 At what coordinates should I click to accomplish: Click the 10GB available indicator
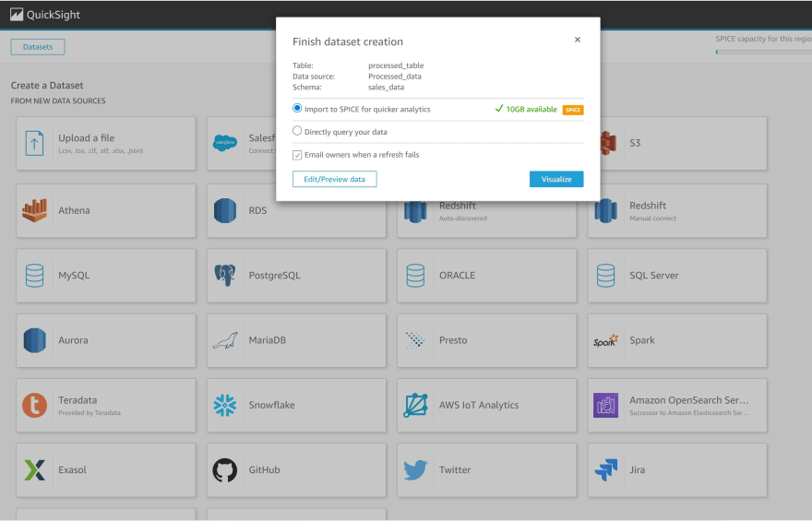(x=526, y=109)
